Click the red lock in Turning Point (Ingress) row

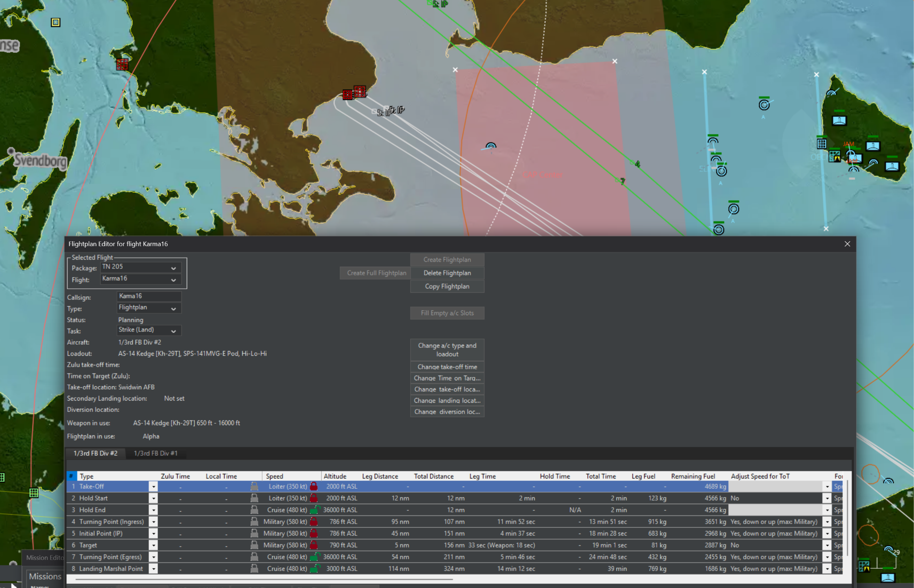314,521
